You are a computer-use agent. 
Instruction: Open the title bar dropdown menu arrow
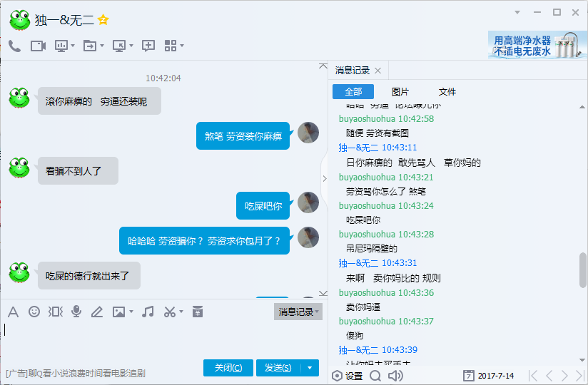tap(517, 12)
